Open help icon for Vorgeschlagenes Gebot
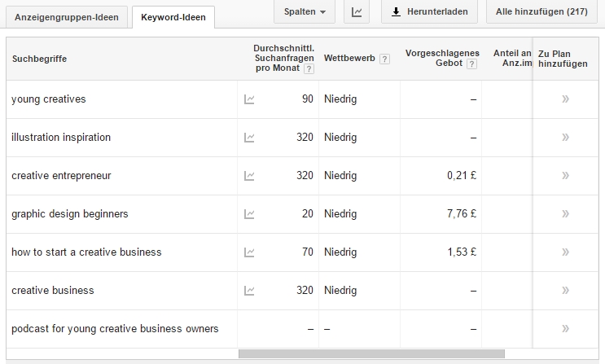 471,64
